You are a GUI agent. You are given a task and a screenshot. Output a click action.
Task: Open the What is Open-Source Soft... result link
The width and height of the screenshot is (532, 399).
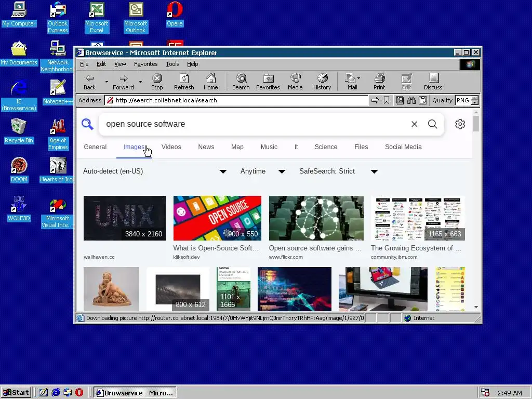coord(216,248)
